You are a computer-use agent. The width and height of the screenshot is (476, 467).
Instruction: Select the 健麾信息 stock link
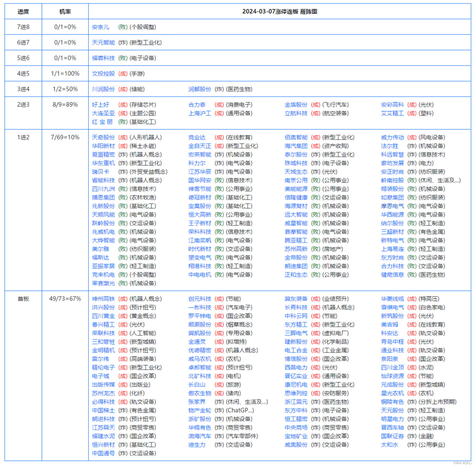pyautogui.click(x=392, y=275)
